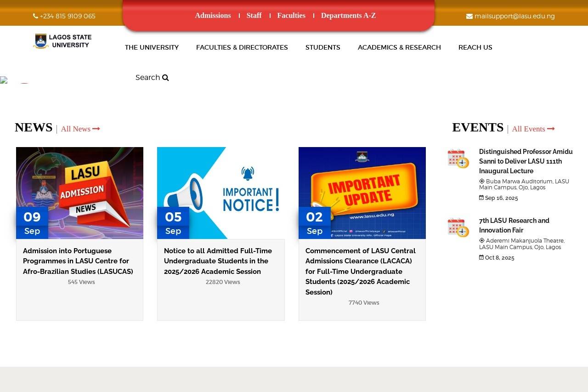Open the Staff link in the red bar

point(254,16)
